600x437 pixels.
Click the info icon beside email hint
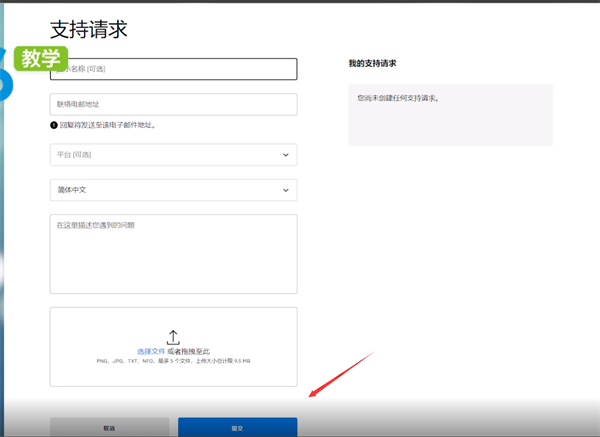point(54,125)
